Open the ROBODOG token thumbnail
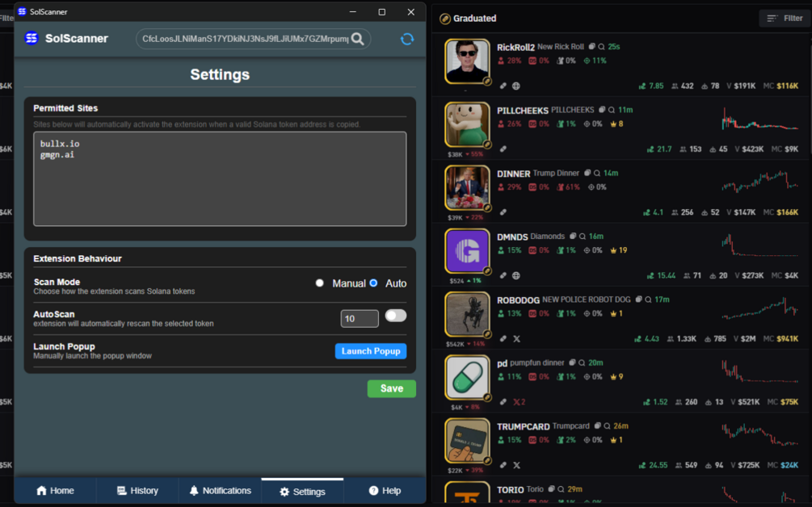The width and height of the screenshot is (812, 507). click(467, 314)
